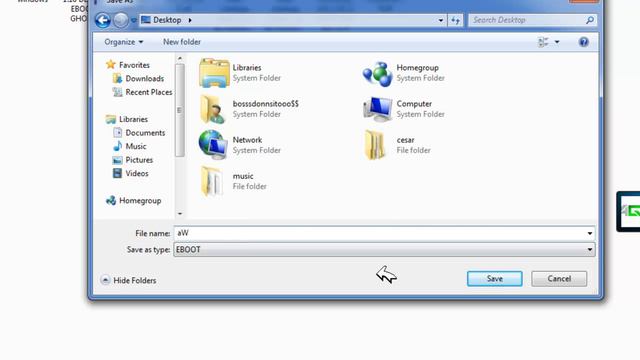Click navigation pane scroll up arrow
The image size is (640, 360).
(180, 58)
